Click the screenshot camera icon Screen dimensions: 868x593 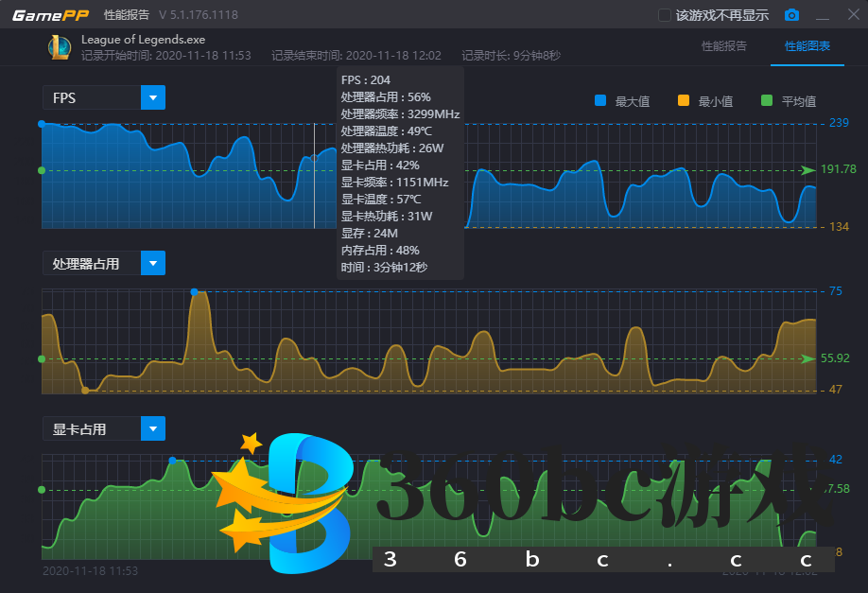click(792, 15)
